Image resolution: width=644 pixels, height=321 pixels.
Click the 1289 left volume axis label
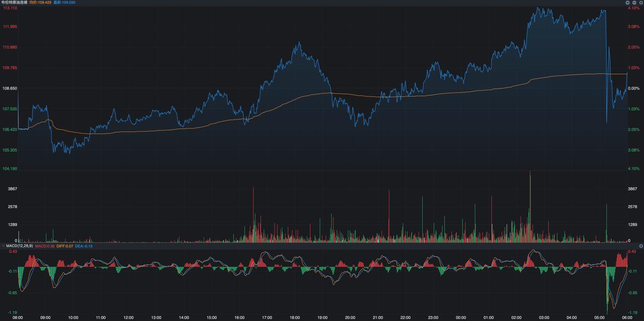point(13,226)
